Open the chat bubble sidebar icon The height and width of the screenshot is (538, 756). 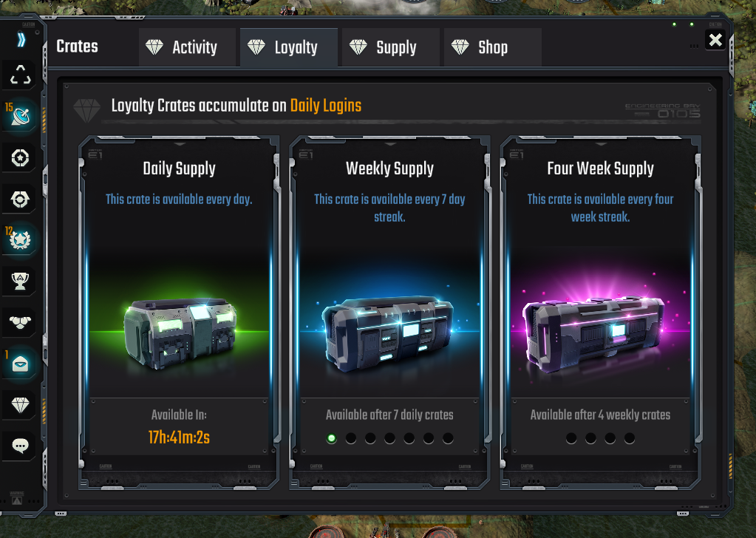coord(20,446)
